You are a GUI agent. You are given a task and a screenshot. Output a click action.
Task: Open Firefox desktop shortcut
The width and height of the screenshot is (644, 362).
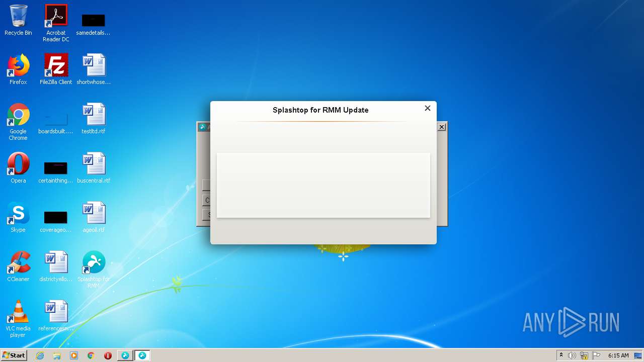(18, 69)
